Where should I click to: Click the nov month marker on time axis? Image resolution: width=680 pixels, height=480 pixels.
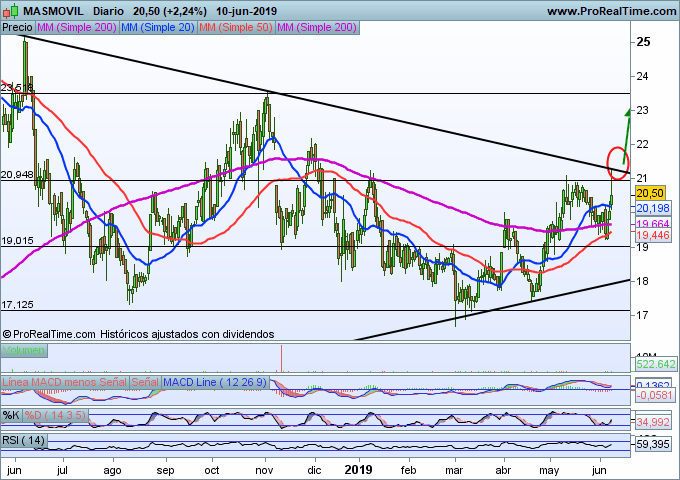(264, 470)
